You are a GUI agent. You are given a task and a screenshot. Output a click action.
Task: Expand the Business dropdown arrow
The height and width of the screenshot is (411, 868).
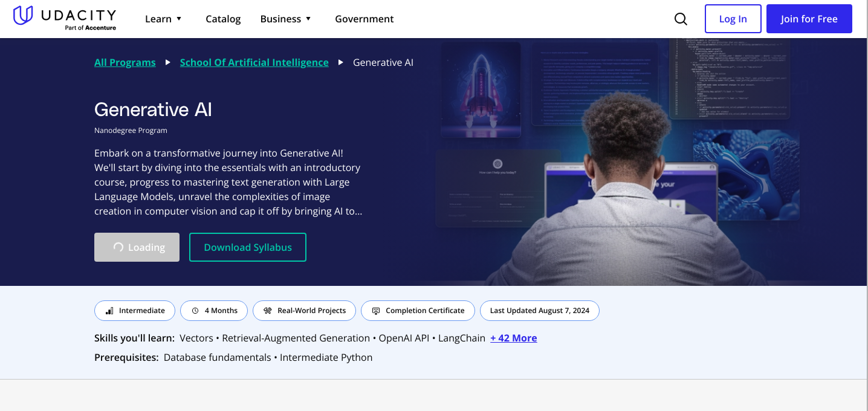click(x=308, y=19)
